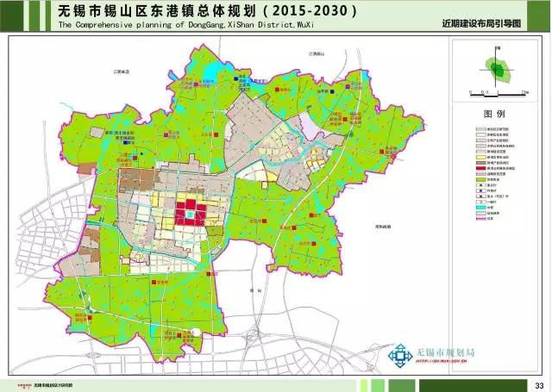Click the page number 33
The height and width of the screenshot is (392, 552).
tap(539, 384)
